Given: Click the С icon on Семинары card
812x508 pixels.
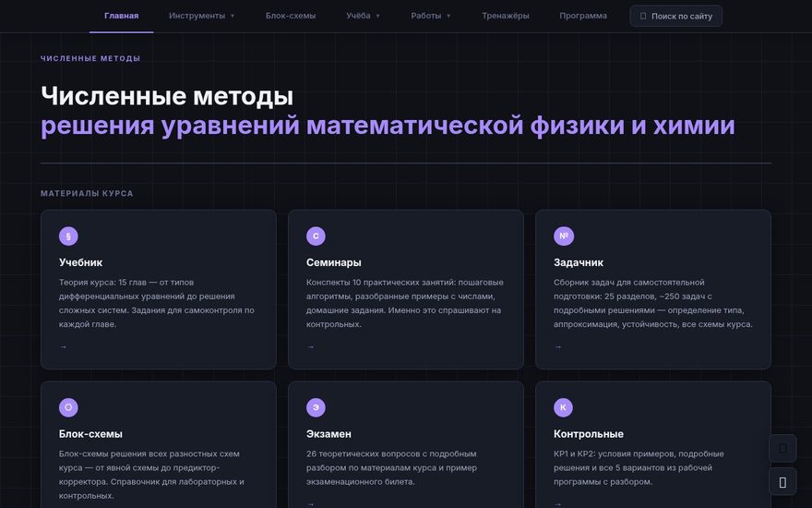Looking at the screenshot, I should 316,236.
